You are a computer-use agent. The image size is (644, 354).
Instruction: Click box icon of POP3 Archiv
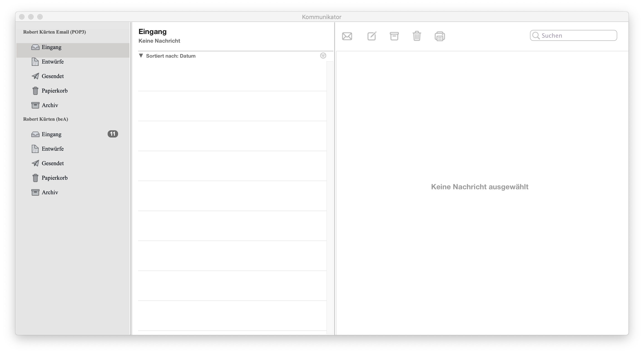35,105
